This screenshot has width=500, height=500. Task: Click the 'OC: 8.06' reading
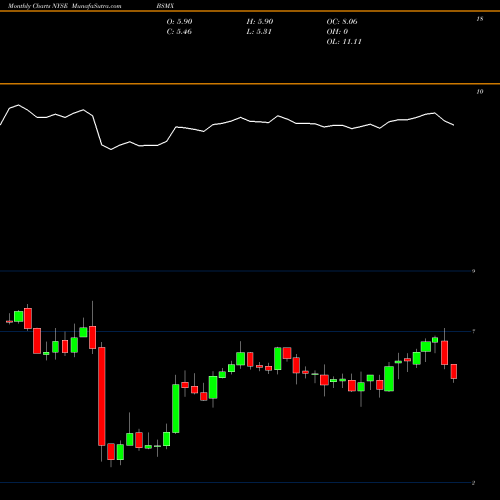point(342,22)
